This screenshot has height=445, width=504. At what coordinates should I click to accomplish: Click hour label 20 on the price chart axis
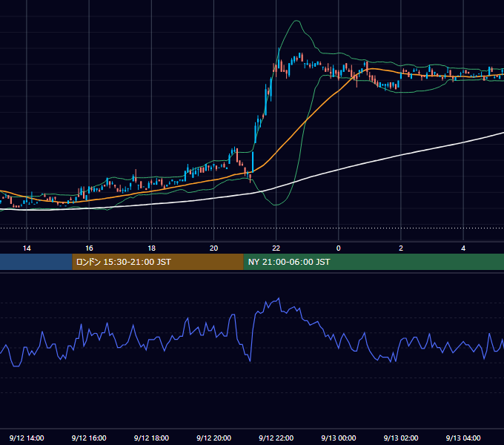pos(213,248)
